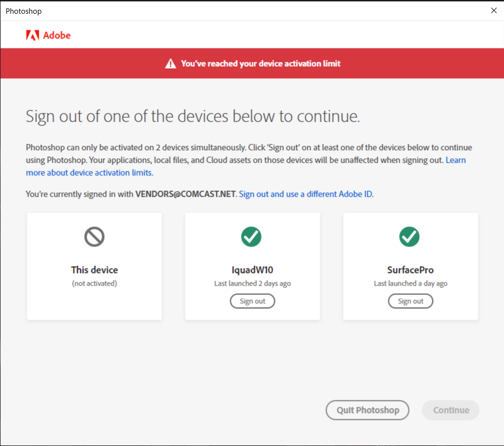Click the 'Sign out of one of the devices' heading

(x=193, y=117)
